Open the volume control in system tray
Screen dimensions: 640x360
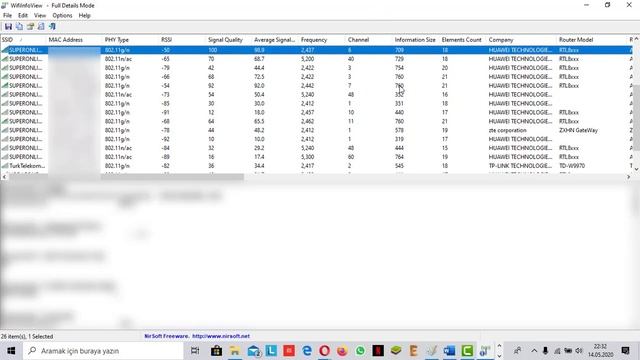579,351
